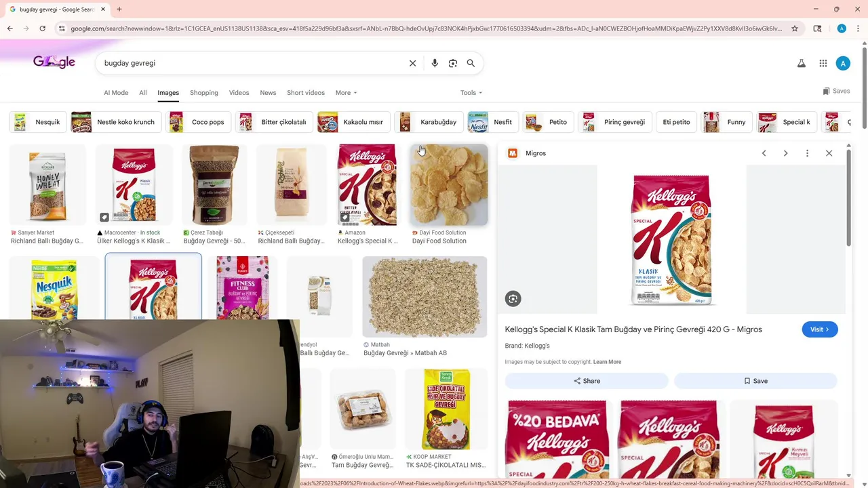Viewport: 868px width, 488px height.
Task: Select the Bitter çikolatalı chip
Action: (274, 122)
